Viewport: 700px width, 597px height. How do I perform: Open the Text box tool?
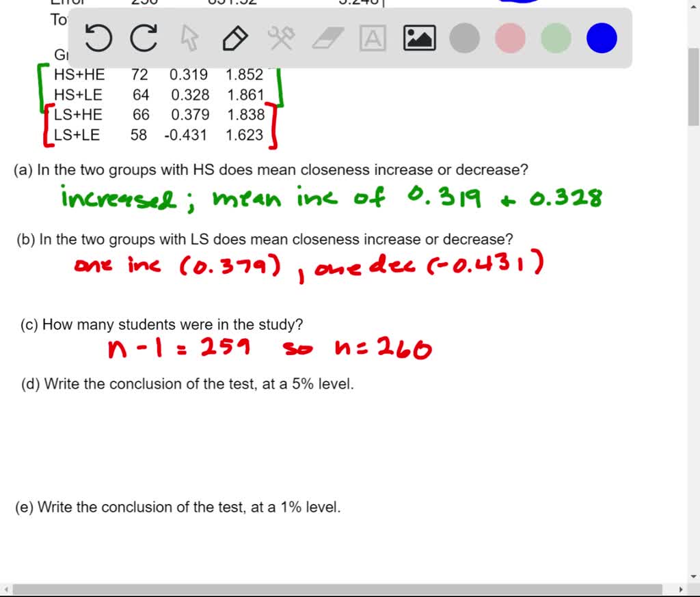pos(373,38)
